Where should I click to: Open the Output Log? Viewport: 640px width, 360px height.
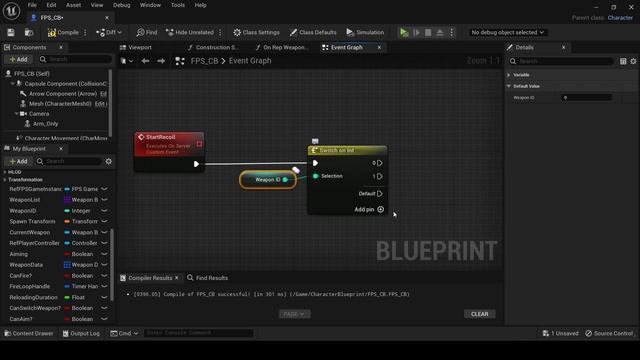[81, 333]
